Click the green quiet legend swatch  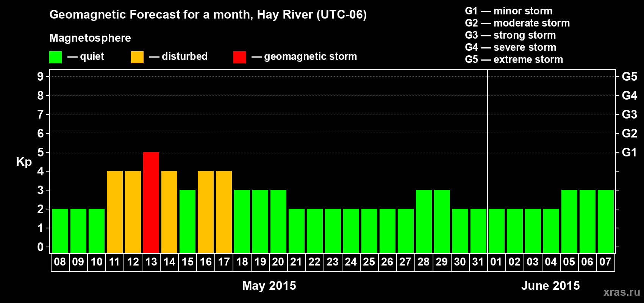[x=55, y=57]
